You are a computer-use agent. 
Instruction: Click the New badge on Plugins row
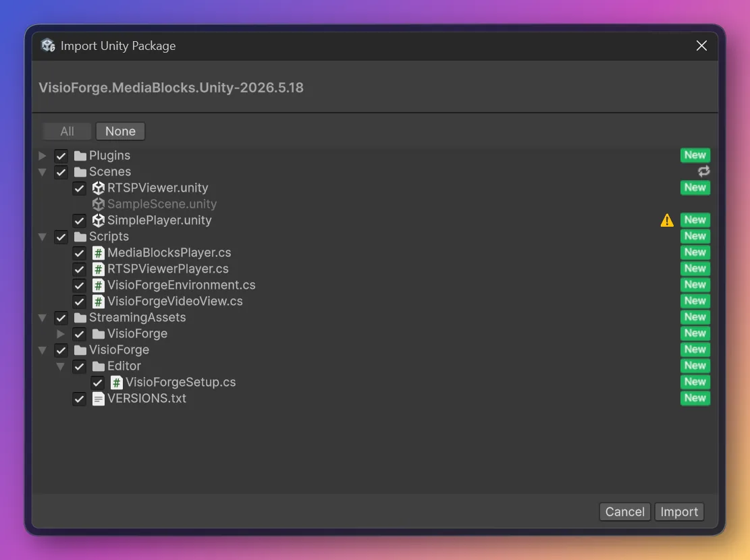coord(695,155)
